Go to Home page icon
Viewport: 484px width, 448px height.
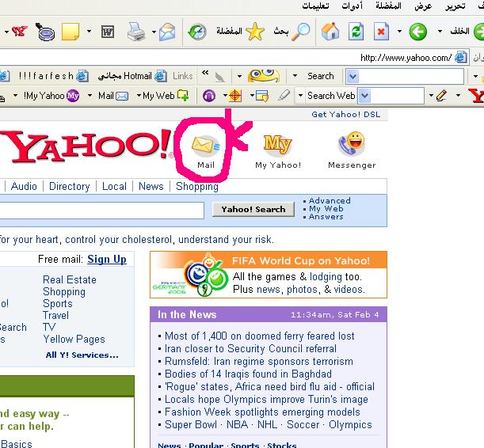pyautogui.click(x=330, y=32)
